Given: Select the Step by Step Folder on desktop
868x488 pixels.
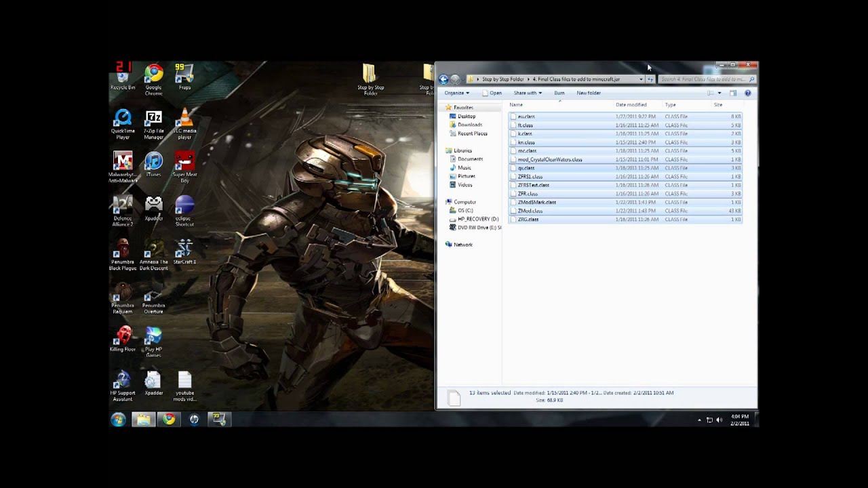Looking at the screenshot, I should point(370,80).
